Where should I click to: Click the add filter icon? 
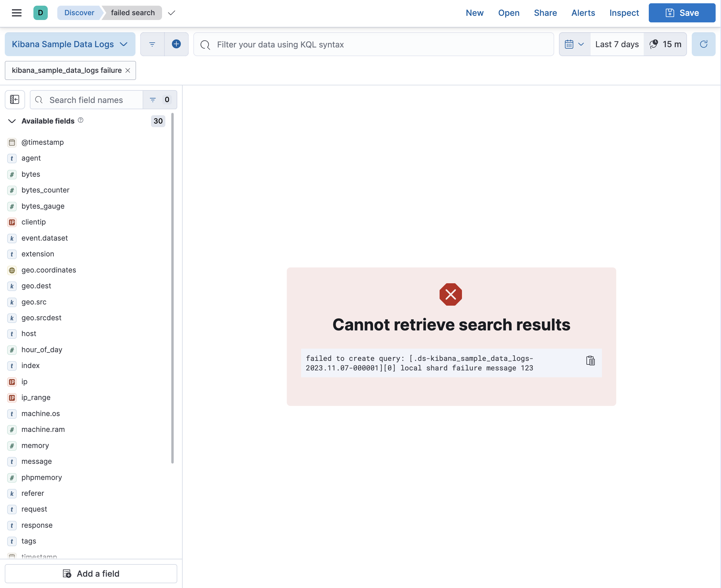coord(176,44)
